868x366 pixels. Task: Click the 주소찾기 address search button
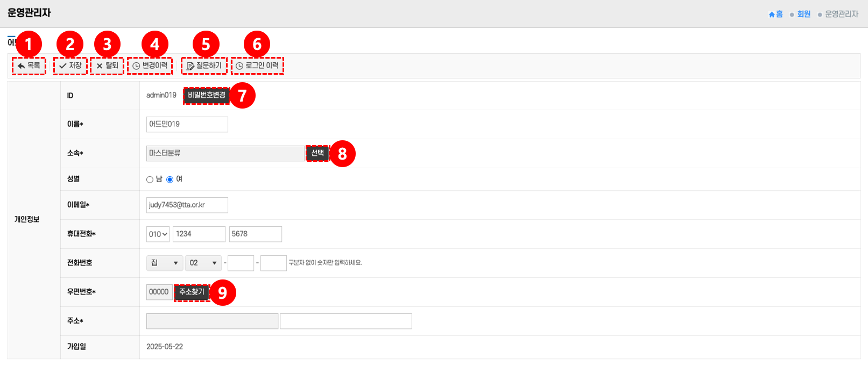coord(192,292)
